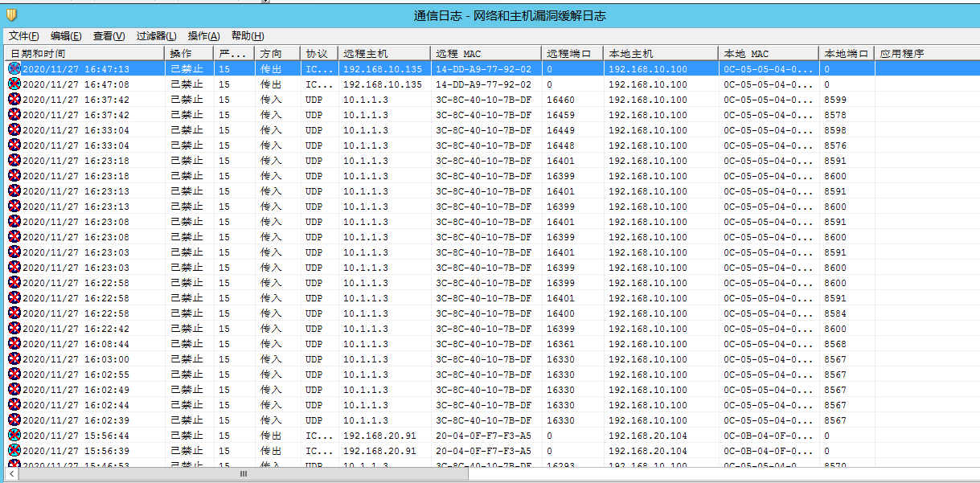Click 20-04-0F-F7-F3-A5 in the 15:56:39 row
The image size is (980, 483).
[x=483, y=451]
